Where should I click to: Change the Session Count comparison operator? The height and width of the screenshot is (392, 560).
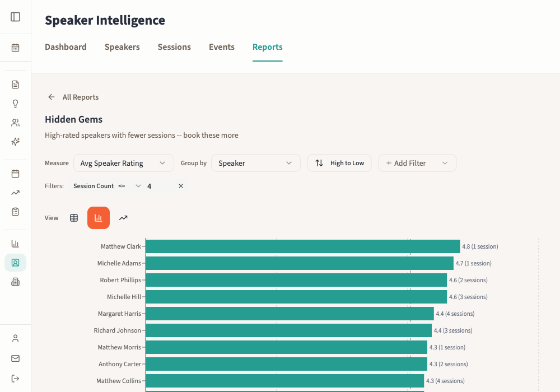click(130, 186)
